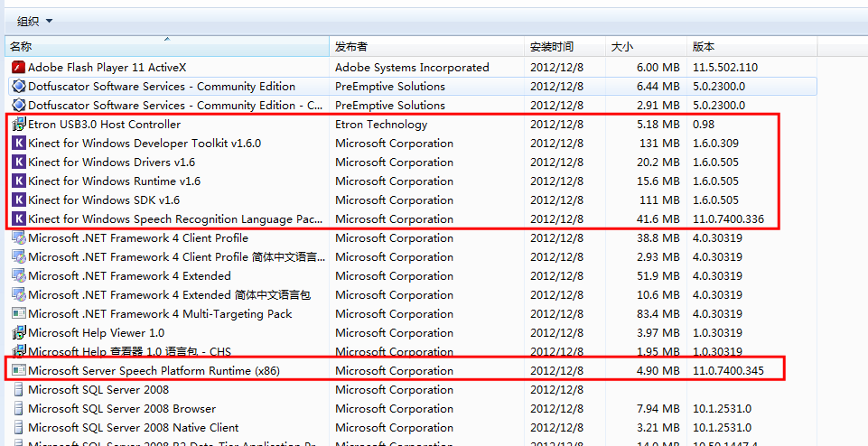Select Adobe Flash Player 11 ActiveX entry
Screen dimensions: 868x446
(x=107, y=68)
